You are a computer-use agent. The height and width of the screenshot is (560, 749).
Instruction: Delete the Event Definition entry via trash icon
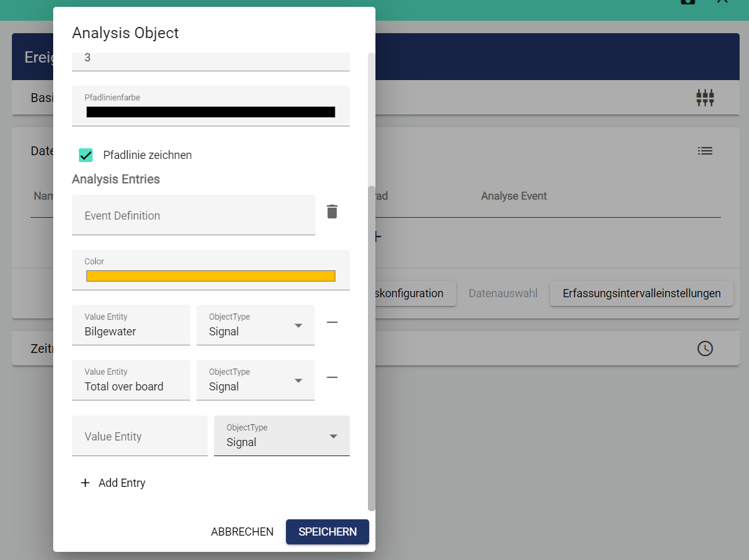pyautogui.click(x=332, y=211)
